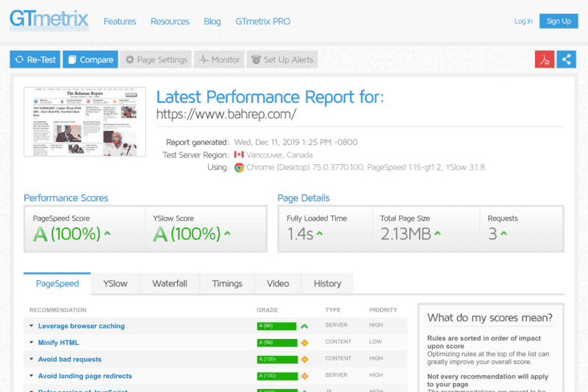Open the History tab
The image size is (588, 392).
pos(327,284)
